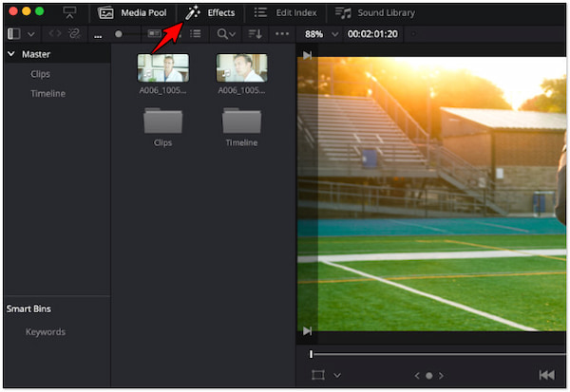The image size is (570, 392).
Task: Click the sort order icon
Action: (x=255, y=34)
